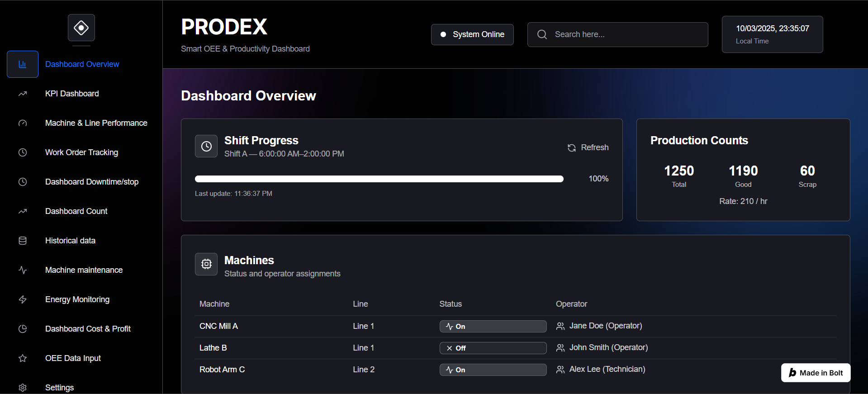
Task: Toggle the On status of Robot Arm C
Action: coord(493,370)
